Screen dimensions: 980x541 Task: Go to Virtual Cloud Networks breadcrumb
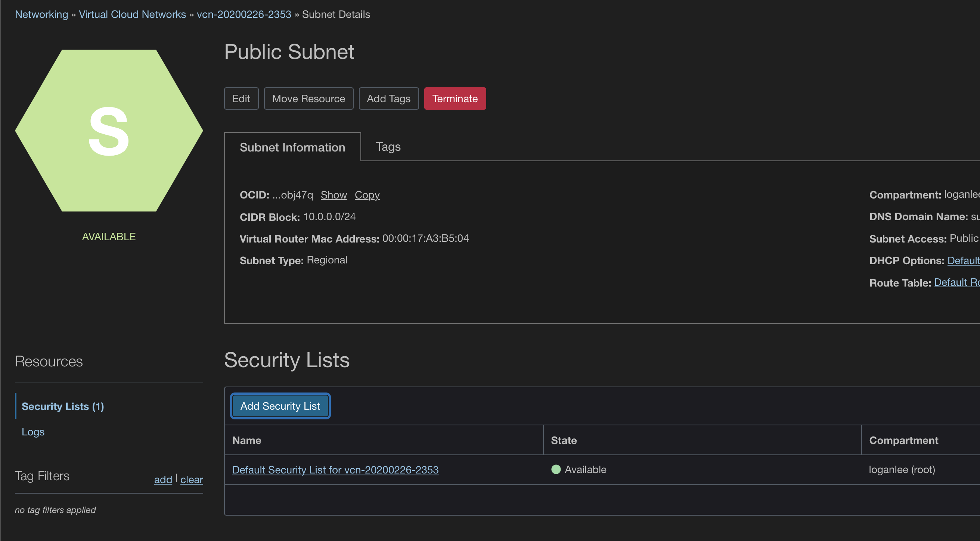pos(132,15)
